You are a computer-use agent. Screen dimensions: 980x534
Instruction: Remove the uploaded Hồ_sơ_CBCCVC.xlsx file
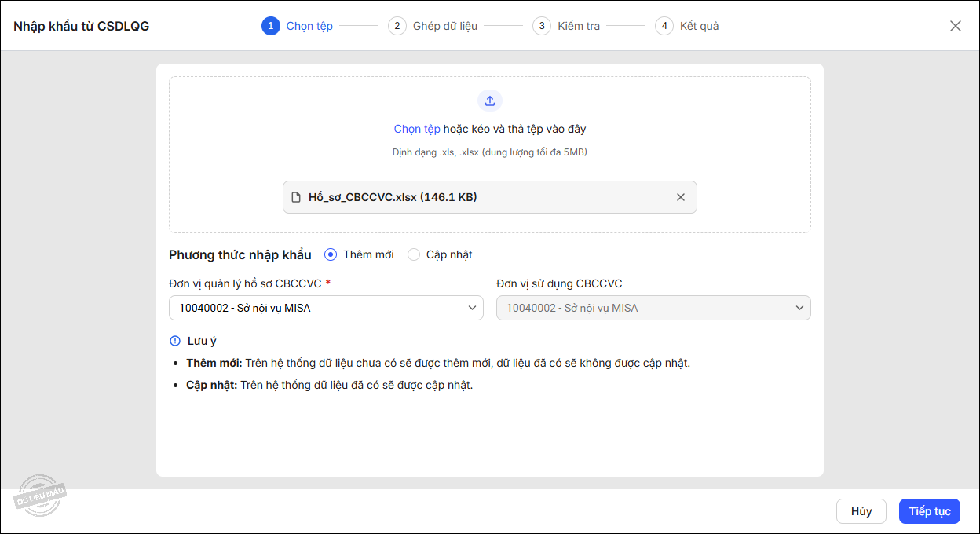(680, 197)
